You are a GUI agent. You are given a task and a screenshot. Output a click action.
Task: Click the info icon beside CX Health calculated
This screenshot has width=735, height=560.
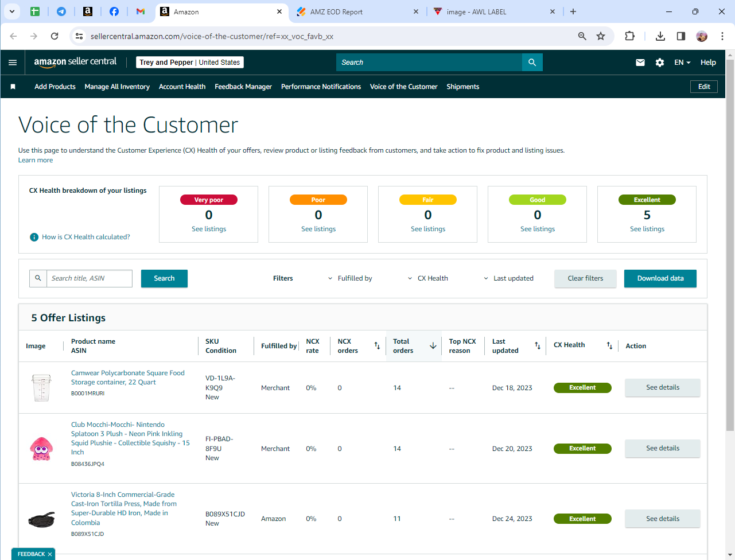point(34,237)
